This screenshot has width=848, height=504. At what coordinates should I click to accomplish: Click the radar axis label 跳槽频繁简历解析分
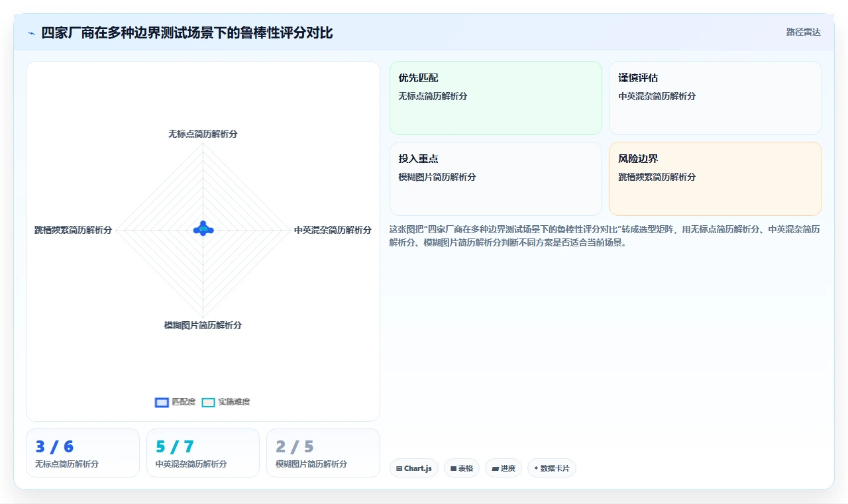(x=74, y=230)
